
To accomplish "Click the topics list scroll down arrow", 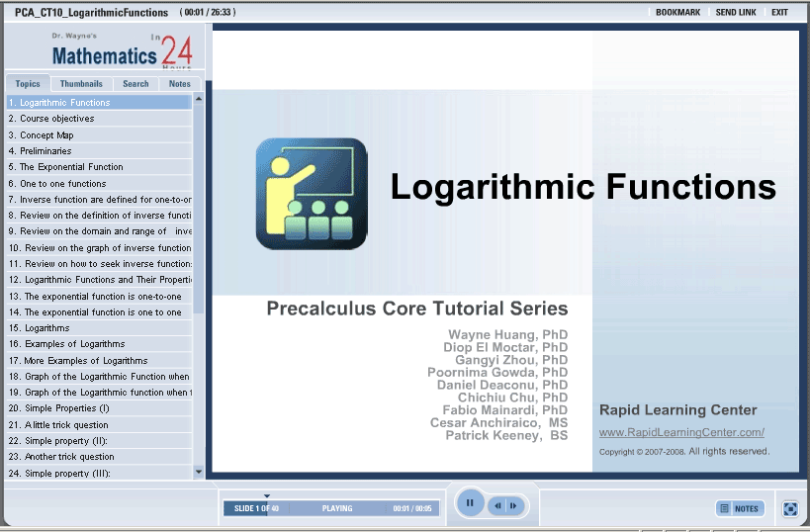I will click(199, 472).
